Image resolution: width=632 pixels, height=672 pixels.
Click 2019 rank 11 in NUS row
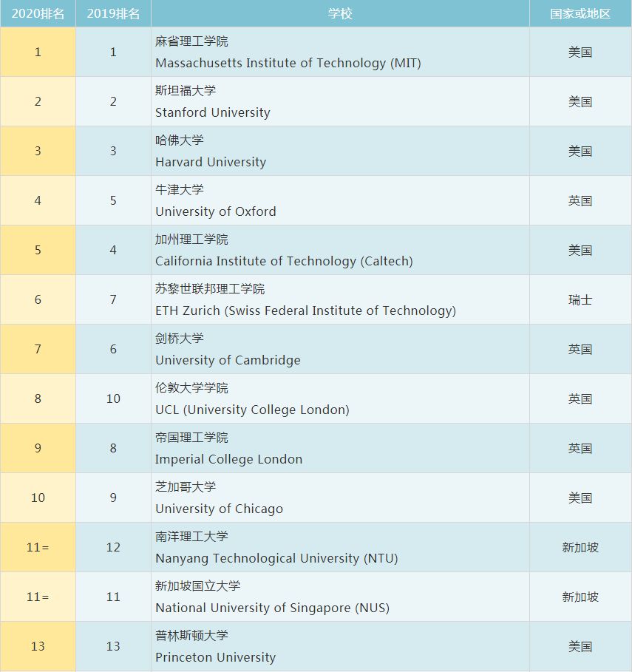(113, 597)
